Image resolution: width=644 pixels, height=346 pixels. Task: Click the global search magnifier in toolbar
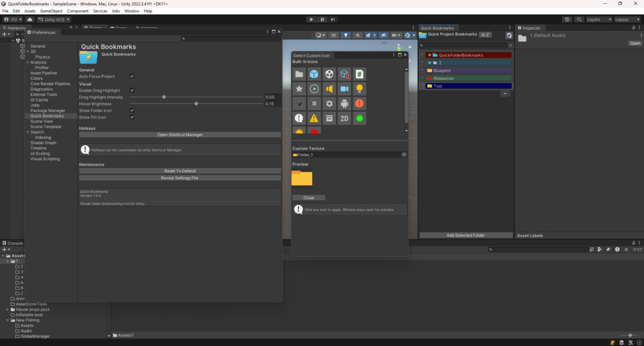coord(579,19)
